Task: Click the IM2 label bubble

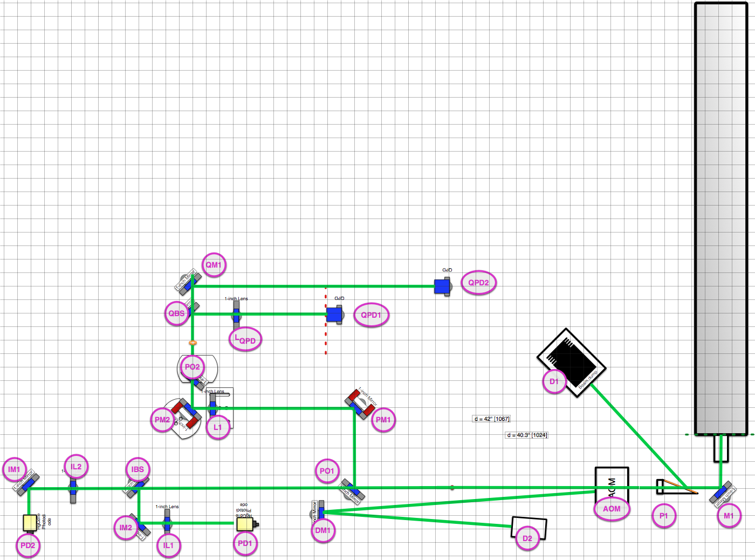Action: (x=126, y=528)
